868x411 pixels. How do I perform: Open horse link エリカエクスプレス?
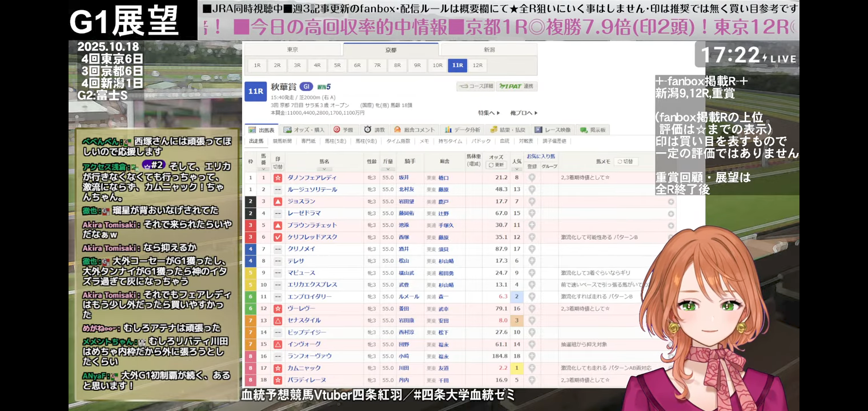312,285
